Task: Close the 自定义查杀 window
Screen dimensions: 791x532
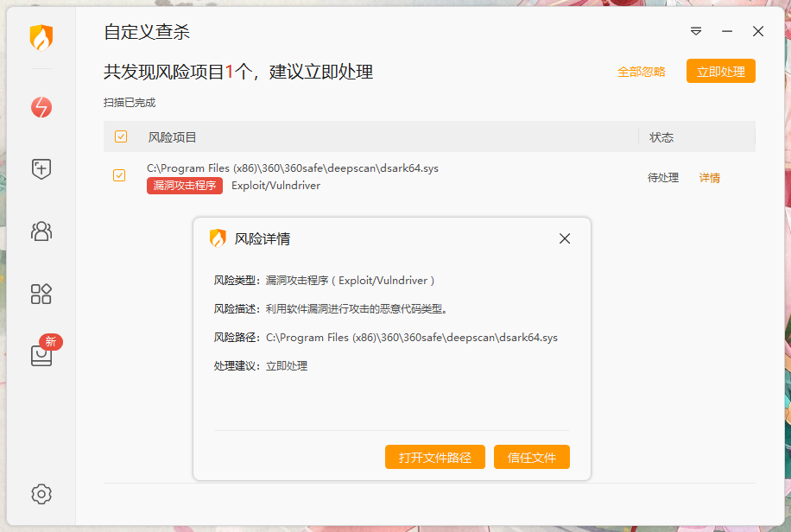Action: 757,31
